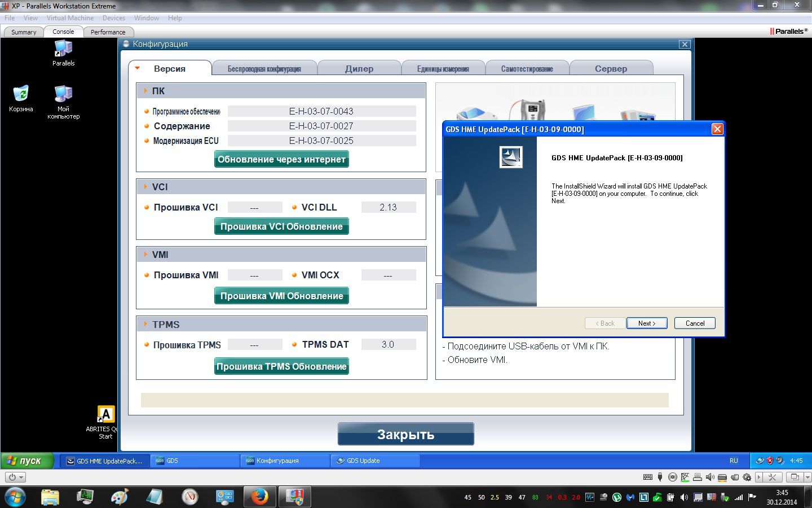
Task: Click the InstallShield installer logo icon
Action: 511,157
